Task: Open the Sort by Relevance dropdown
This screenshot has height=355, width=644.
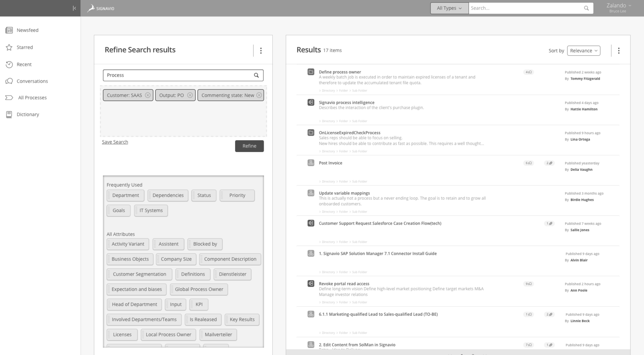Action: coord(583,51)
